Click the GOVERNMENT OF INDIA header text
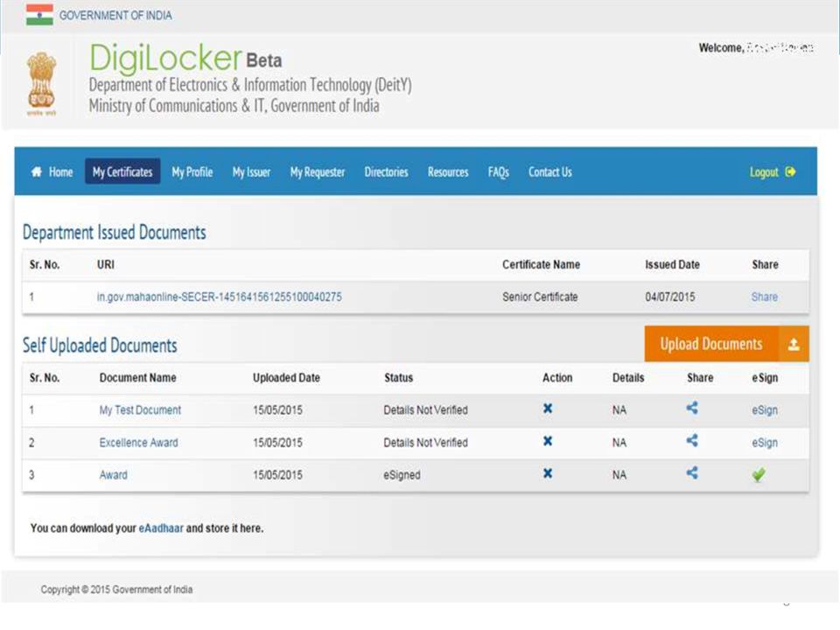This screenshot has width=840, height=630. coord(115,16)
